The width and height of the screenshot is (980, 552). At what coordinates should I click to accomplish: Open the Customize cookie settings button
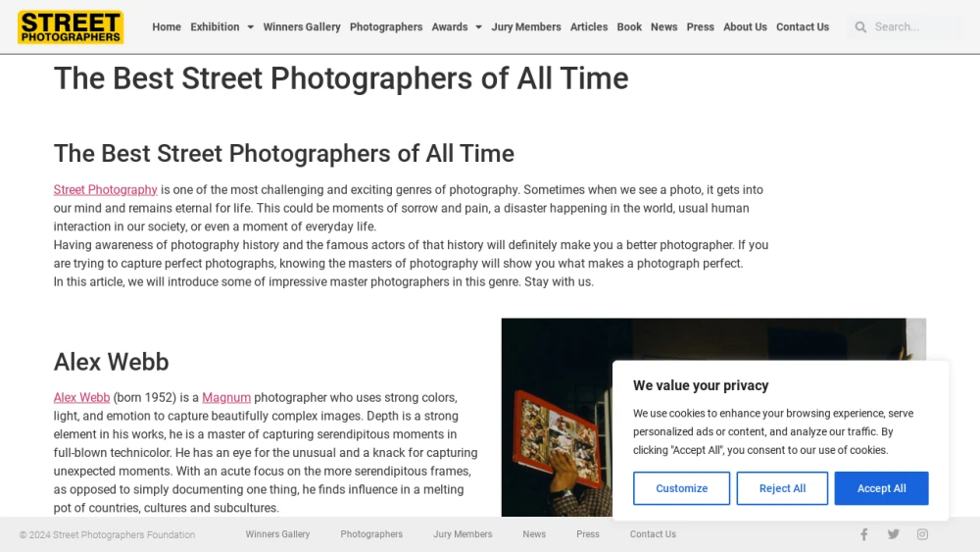click(681, 488)
